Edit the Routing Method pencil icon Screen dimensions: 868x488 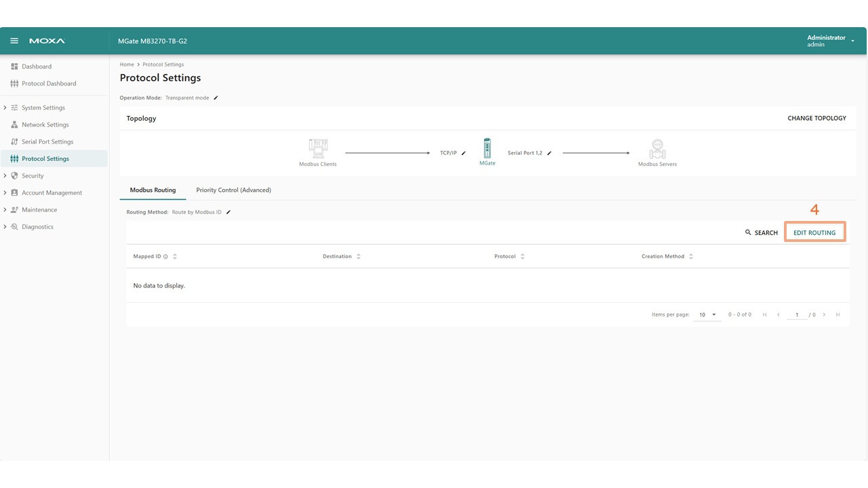point(229,212)
